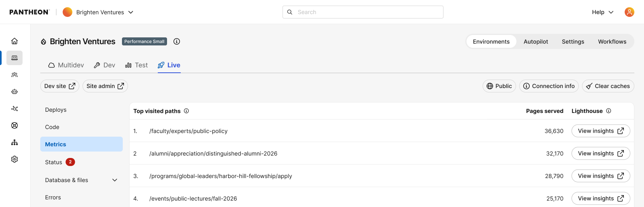Open the settings gear sidebar icon
This screenshot has width=644, height=207.
pos(14,159)
